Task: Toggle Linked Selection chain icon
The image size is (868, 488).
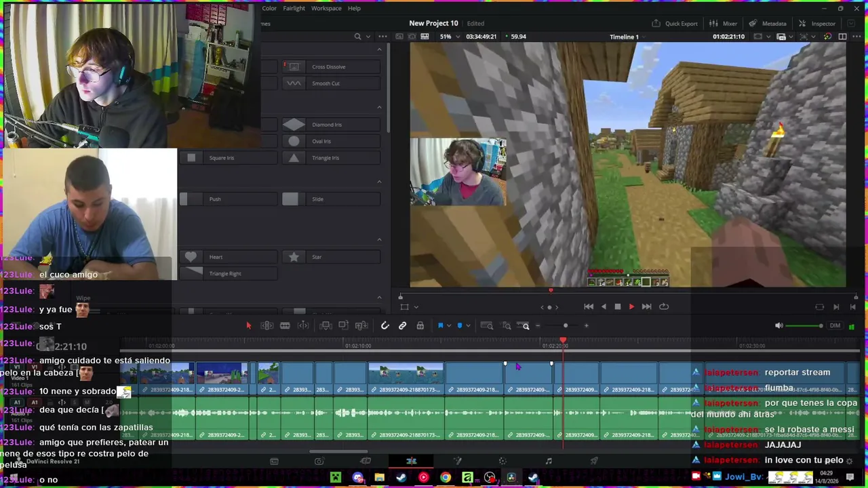Action: 402,326
